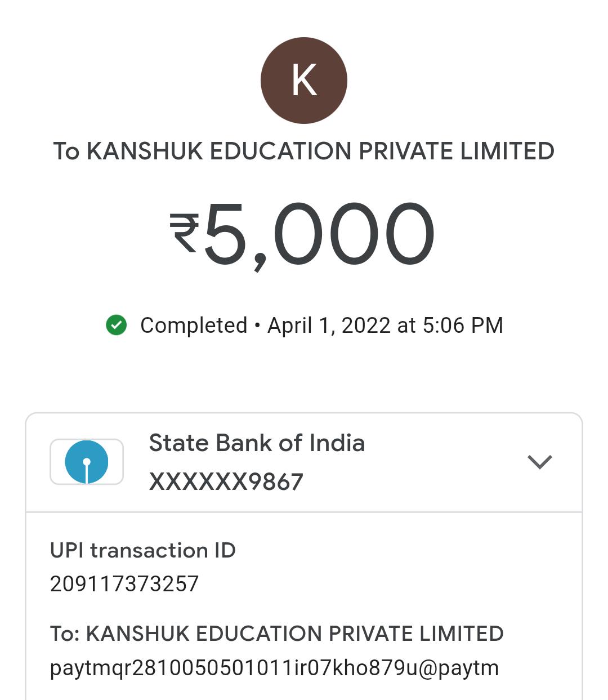Click the paytm UPI address
Image resolution: width=608 pixels, height=700 pixels.
tap(274, 668)
